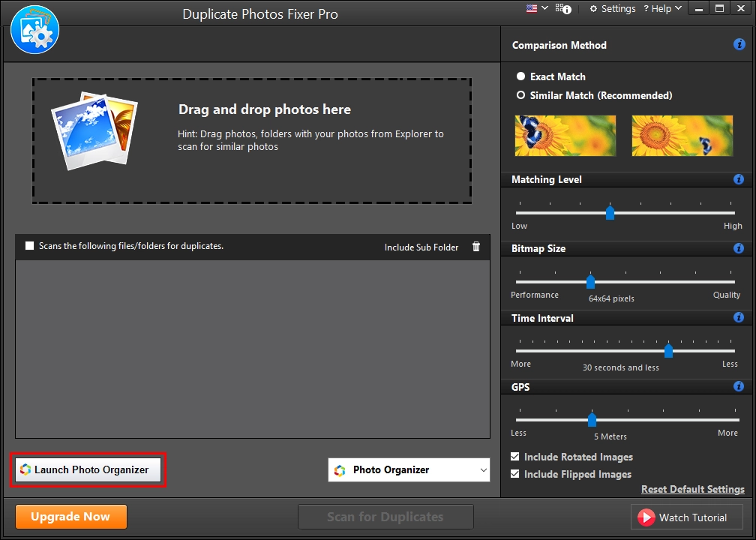
Task: Select Similar Match (Recommended) option
Action: pos(594,95)
